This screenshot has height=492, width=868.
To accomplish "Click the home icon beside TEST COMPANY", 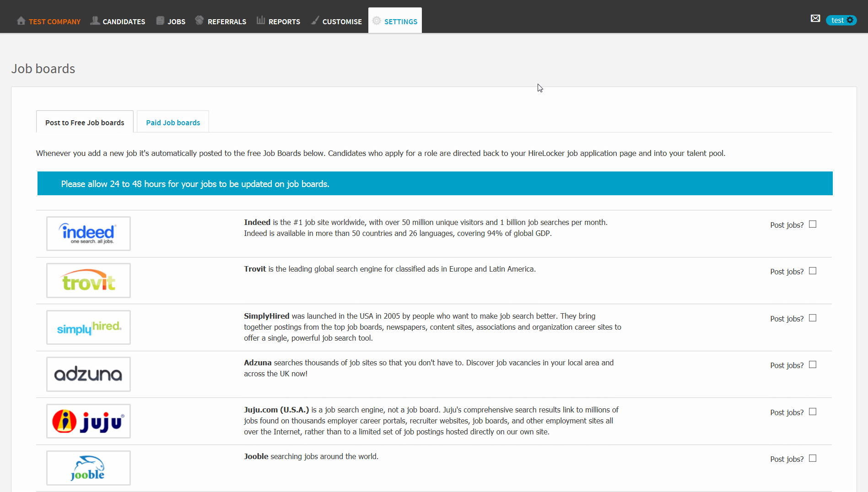I will point(21,20).
